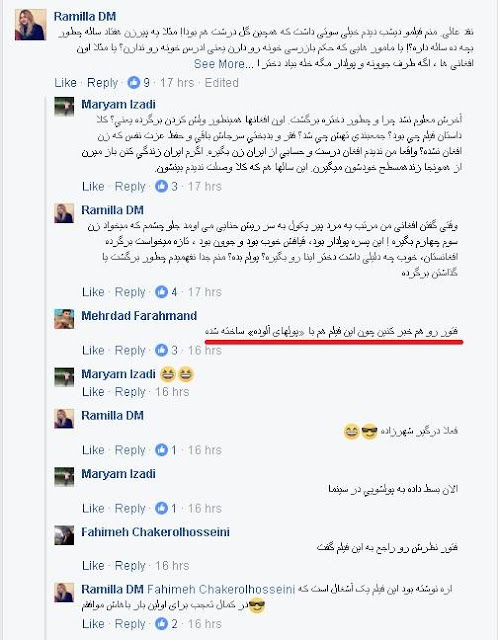Open Ramilla DM's profile from top comment name
Viewport: 498px width, 640px height.
[x=85, y=17]
